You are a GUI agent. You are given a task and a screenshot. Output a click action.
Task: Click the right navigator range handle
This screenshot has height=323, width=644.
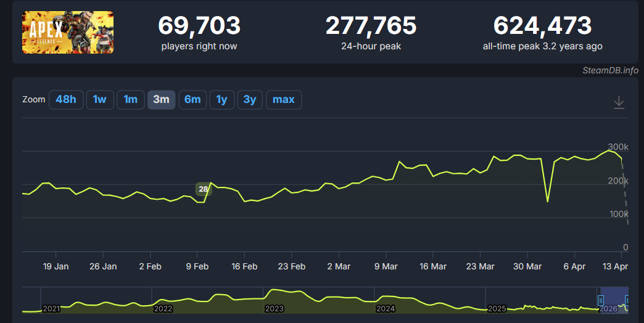(627, 300)
